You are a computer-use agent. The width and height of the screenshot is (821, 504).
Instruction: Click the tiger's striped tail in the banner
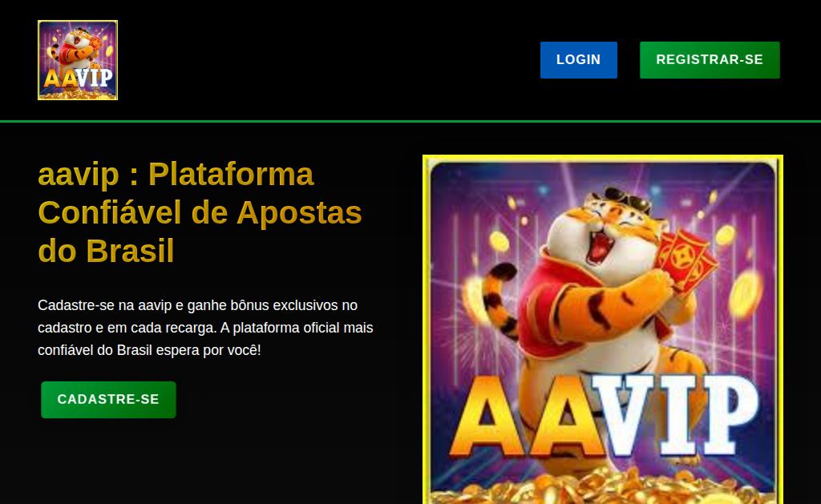[x=499, y=300]
